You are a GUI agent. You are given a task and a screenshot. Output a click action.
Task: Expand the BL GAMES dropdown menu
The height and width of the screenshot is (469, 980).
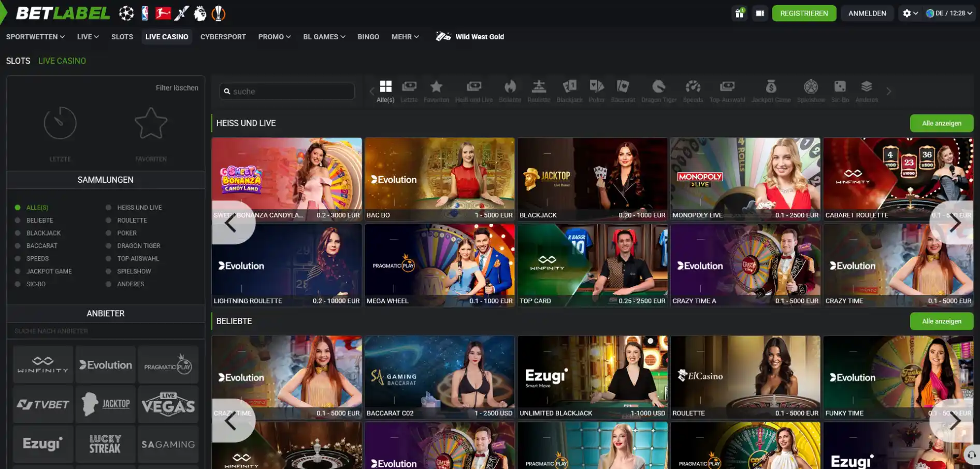point(324,37)
